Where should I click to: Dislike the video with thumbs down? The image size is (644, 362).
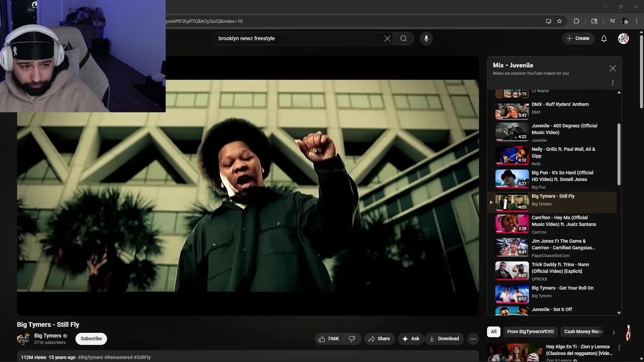point(352,339)
